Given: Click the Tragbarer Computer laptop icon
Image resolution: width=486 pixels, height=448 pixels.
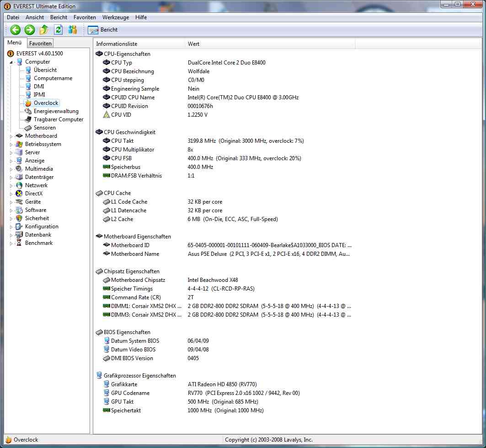Looking at the screenshot, I should (28, 119).
